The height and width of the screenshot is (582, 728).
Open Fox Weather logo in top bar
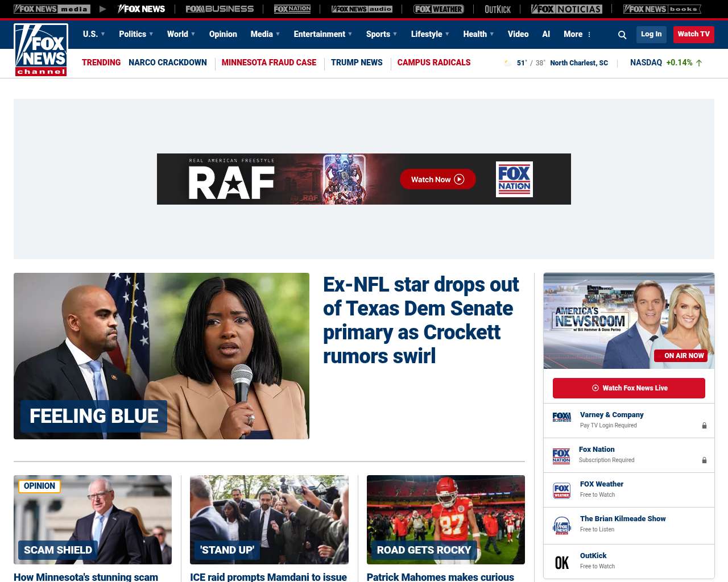pyautogui.click(x=439, y=9)
